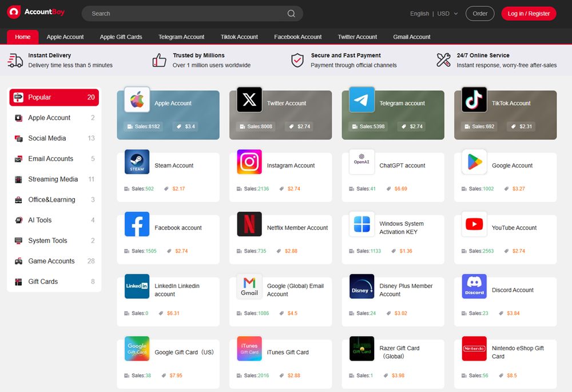Open the Telegram Account menu tab
Screen dimensions: 572x392
[181, 37]
